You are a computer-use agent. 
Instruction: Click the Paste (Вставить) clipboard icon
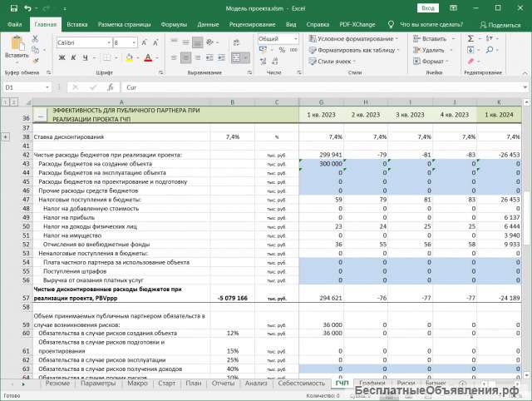tap(17, 43)
